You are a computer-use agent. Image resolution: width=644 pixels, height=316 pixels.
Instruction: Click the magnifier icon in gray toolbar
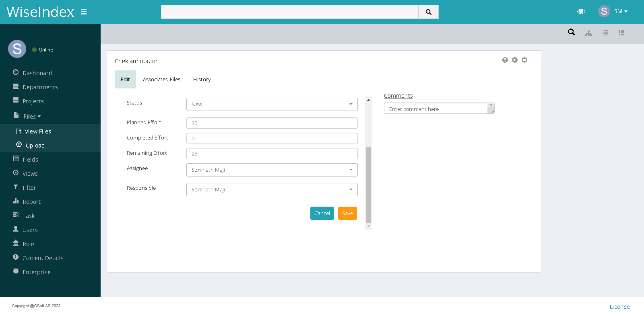pyautogui.click(x=571, y=32)
